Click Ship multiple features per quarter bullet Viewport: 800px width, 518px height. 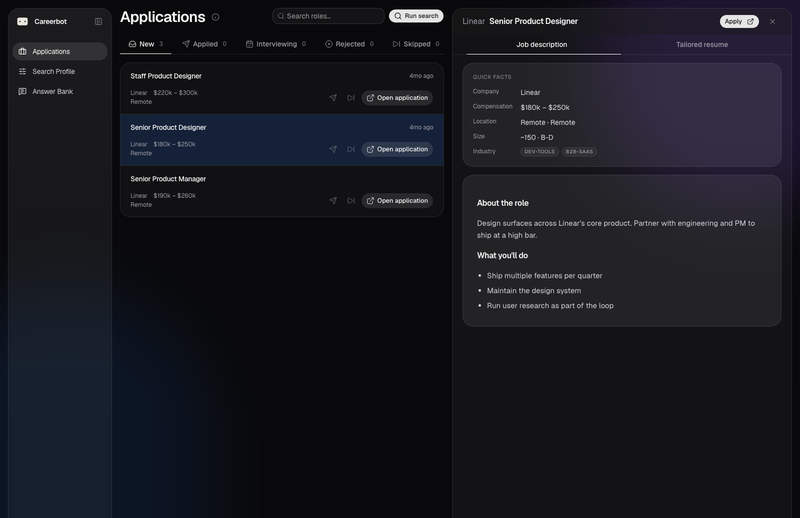[544, 276]
